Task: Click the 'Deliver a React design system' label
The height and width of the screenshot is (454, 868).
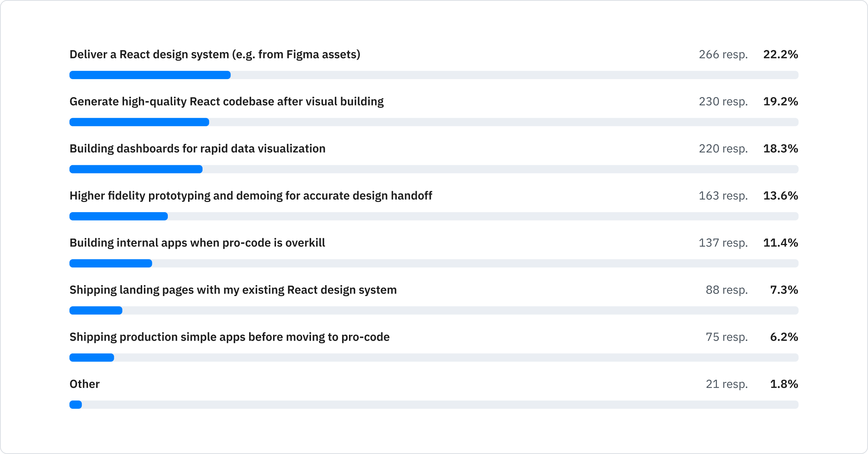Action: pyautogui.click(x=215, y=55)
